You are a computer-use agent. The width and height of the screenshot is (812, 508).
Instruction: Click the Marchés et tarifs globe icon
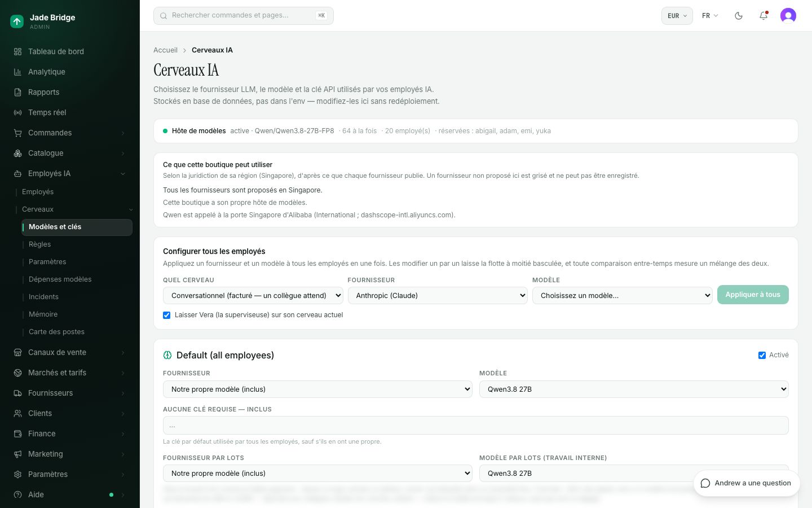point(17,373)
